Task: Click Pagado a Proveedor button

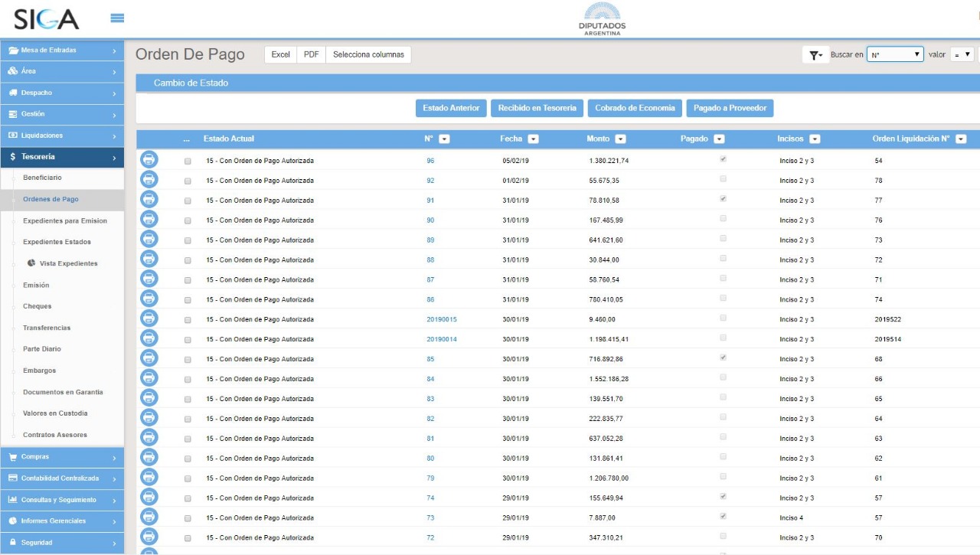Action: pos(730,109)
